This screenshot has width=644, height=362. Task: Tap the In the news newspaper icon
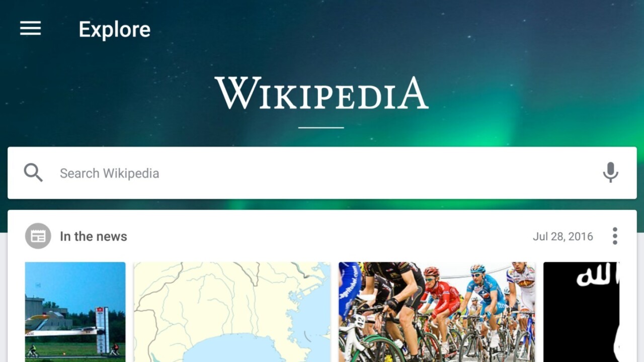38,236
